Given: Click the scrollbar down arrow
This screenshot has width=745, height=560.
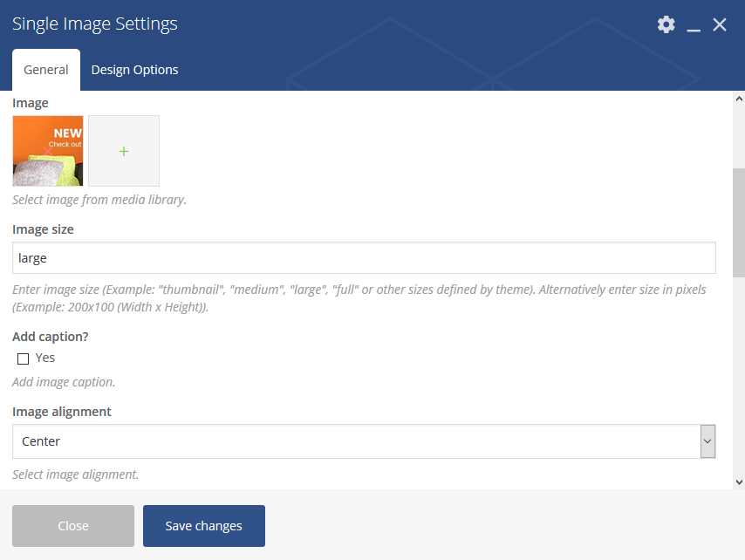Looking at the screenshot, I should [x=739, y=482].
